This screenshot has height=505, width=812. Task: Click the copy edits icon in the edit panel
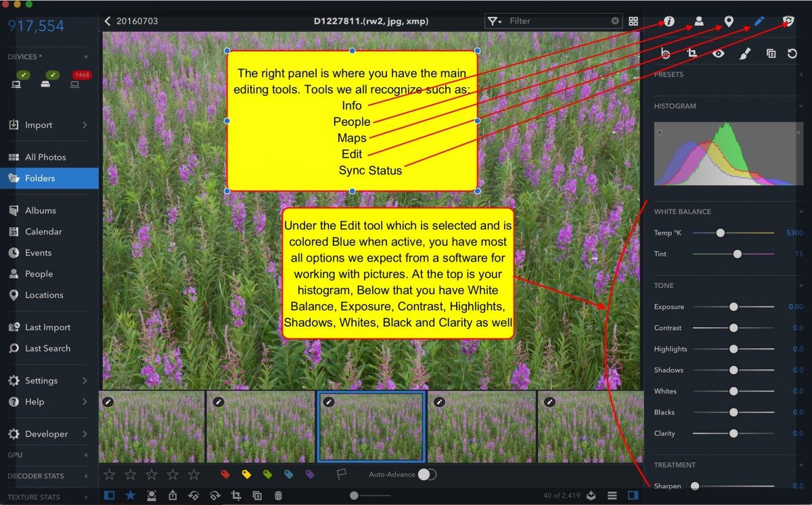[x=771, y=53]
